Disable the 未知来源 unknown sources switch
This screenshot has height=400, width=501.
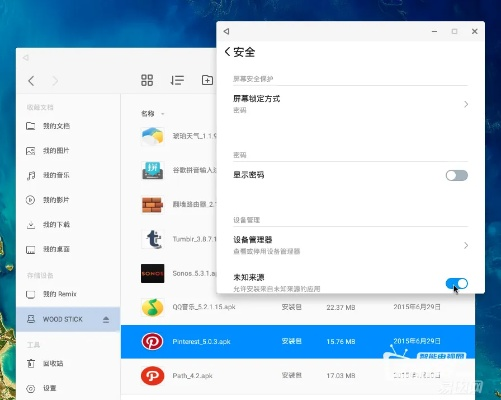[457, 283]
